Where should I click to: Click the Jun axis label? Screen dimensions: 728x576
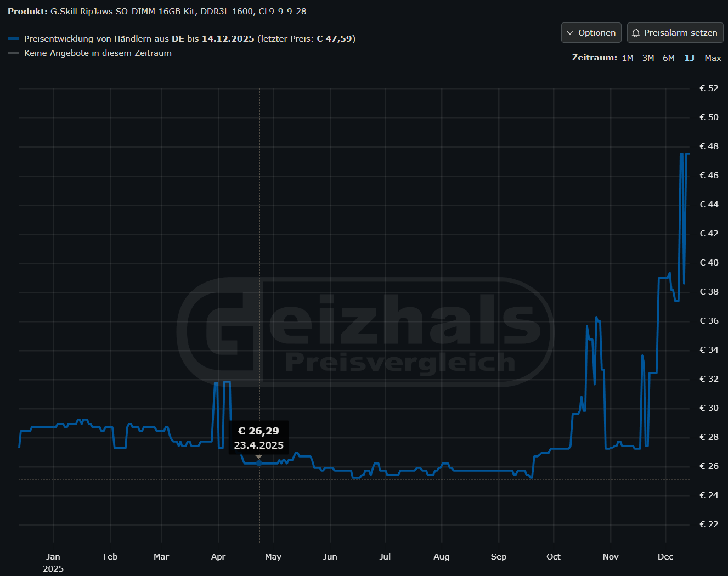pyautogui.click(x=330, y=556)
